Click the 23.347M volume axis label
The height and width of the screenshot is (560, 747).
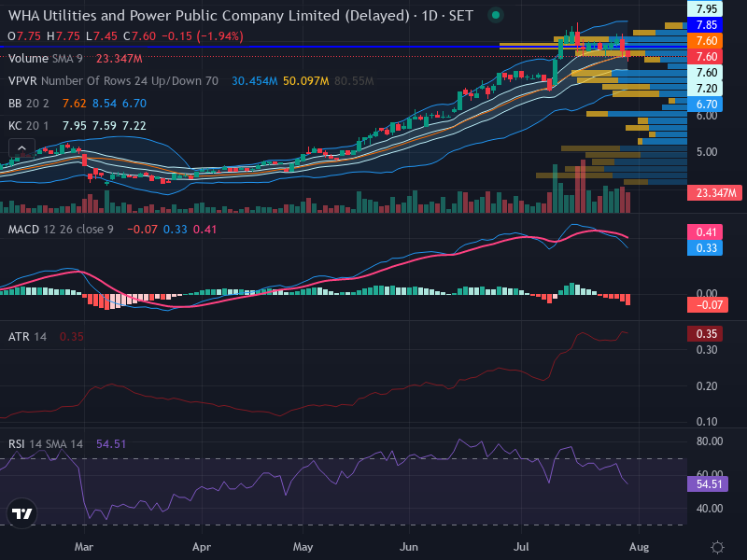pyautogui.click(x=714, y=193)
